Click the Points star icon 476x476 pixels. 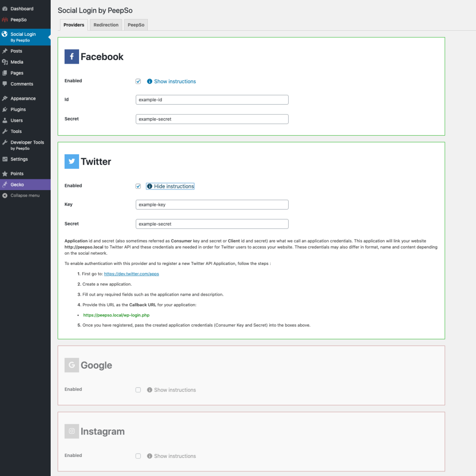[x=5, y=174]
